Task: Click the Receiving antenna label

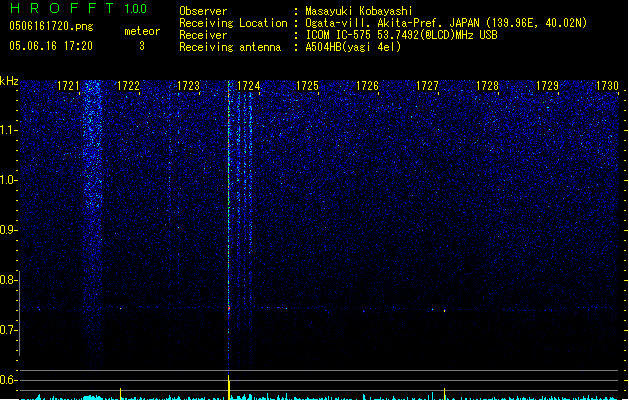Action: tap(230, 47)
